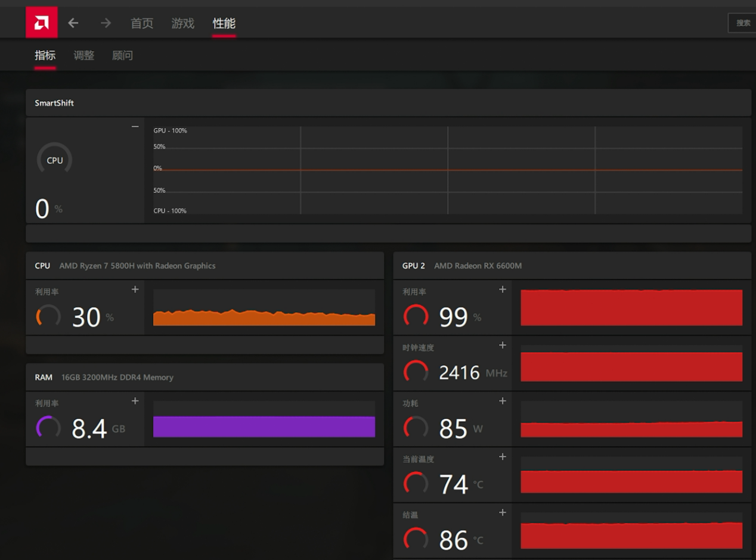Expand the GPU 当前温度 temperature metric
756x560 pixels.
point(503,457)
